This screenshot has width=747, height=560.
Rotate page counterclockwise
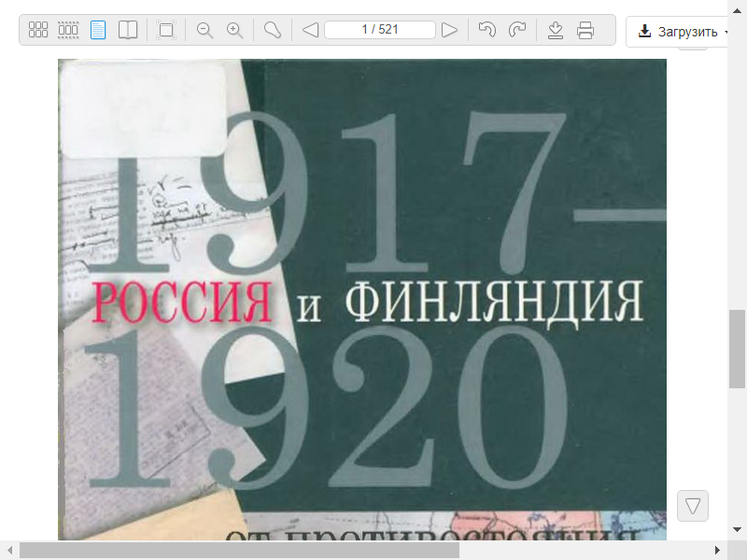tap(486, 30)
